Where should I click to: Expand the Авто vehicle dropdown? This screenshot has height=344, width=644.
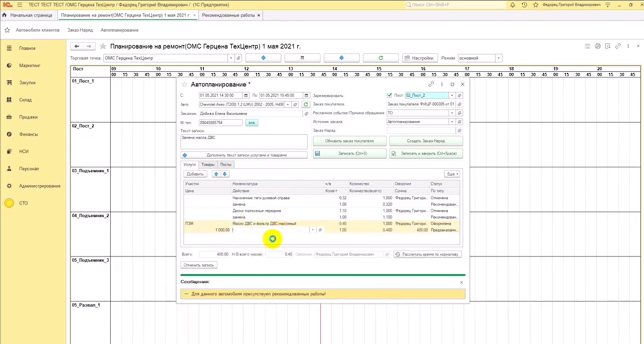click(288, 104)
